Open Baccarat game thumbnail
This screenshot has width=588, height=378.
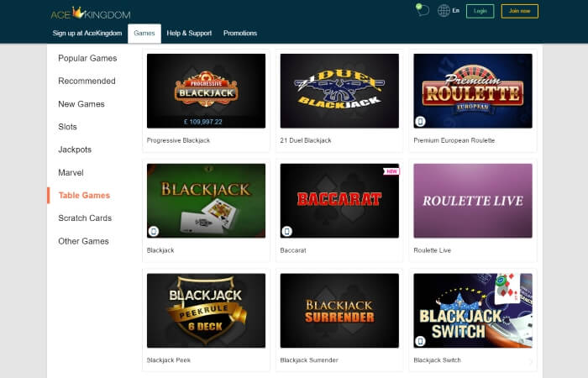[339, 201]
